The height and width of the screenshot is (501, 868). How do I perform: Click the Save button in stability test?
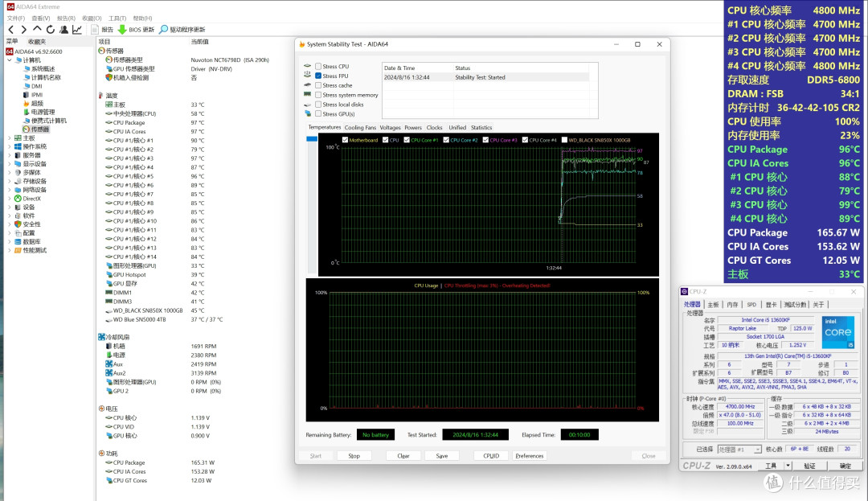click(442, 456)
